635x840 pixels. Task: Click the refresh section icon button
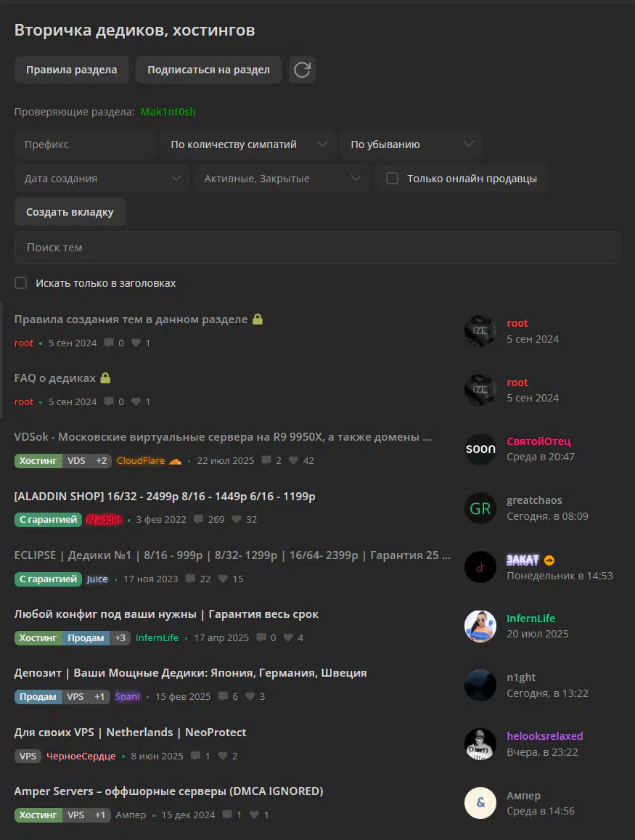[302, 70]
